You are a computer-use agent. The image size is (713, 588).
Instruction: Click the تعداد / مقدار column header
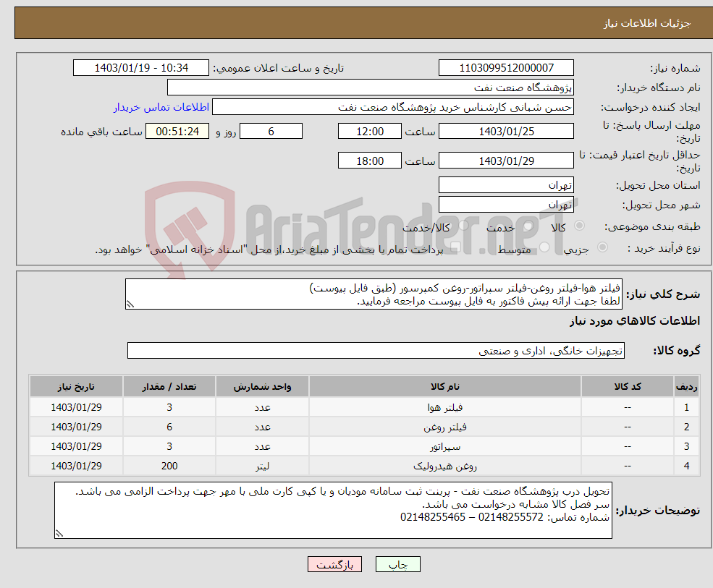click(169, 387)
